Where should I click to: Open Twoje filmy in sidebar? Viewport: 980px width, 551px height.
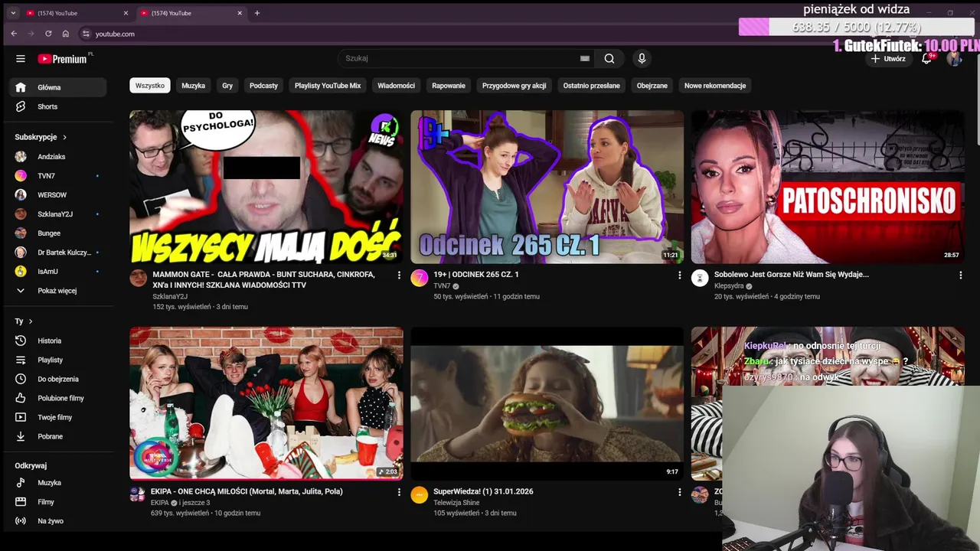(58, 417)
